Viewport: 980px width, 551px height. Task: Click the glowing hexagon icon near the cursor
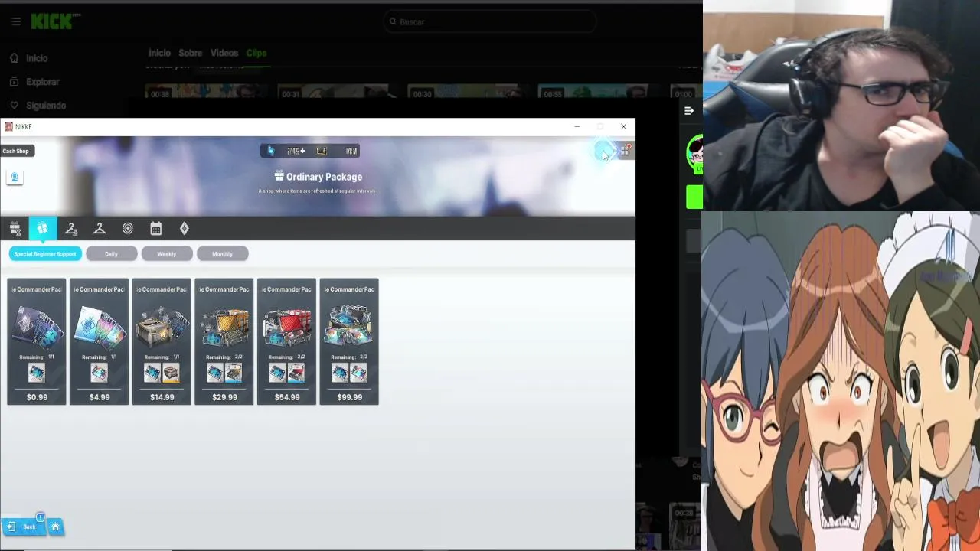click(605, 151)
